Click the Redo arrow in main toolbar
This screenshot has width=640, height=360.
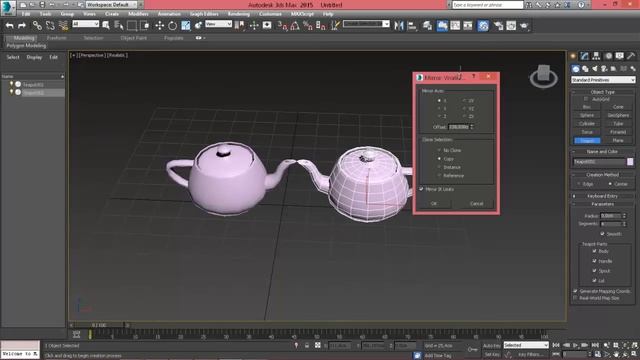(x=22, y=25)
